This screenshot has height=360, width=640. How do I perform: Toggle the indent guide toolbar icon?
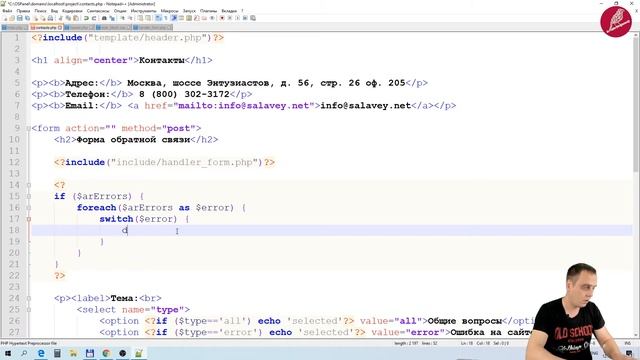click(x=174, y=18)
